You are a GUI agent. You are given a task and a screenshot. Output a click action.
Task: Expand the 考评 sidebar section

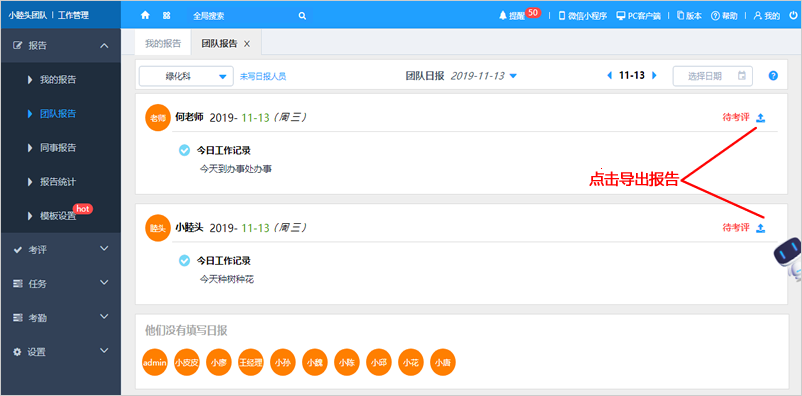click(x=61, y=250)
